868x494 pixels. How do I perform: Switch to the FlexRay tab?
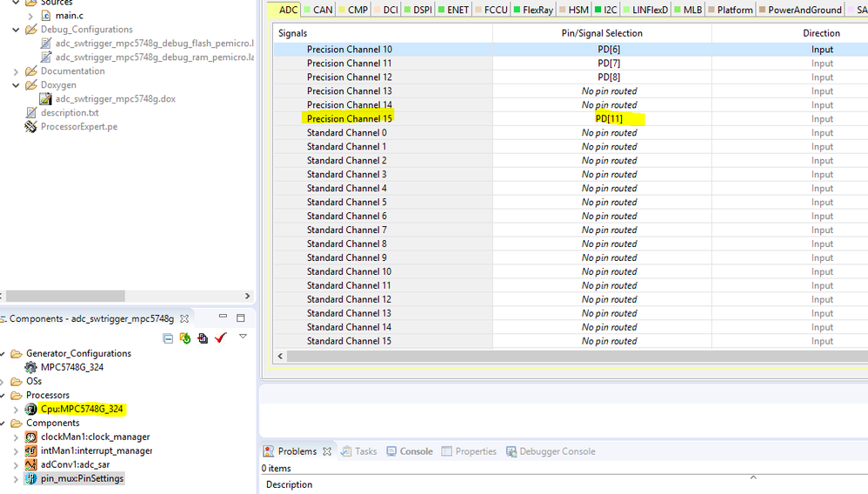click(533, 10)
